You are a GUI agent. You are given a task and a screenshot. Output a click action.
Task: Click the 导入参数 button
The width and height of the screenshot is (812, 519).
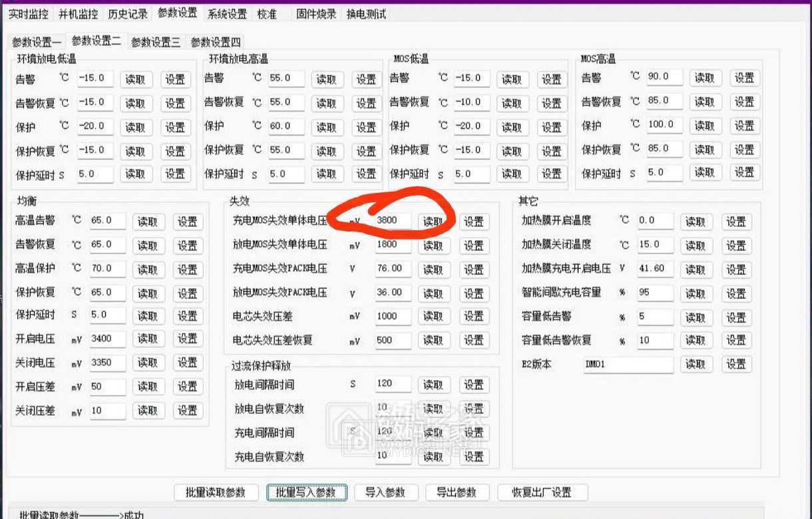click(x=385, y=492)
